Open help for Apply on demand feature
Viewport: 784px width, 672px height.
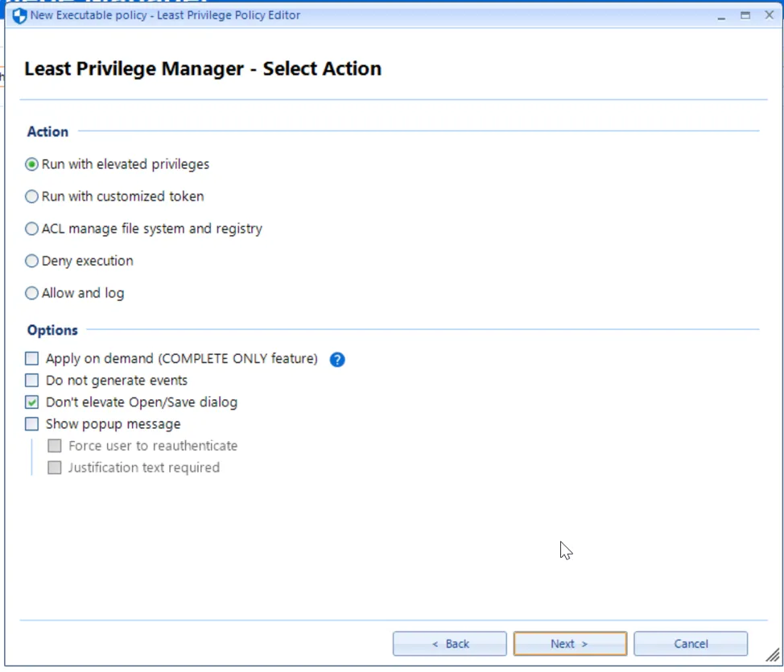tap(337, 360)
